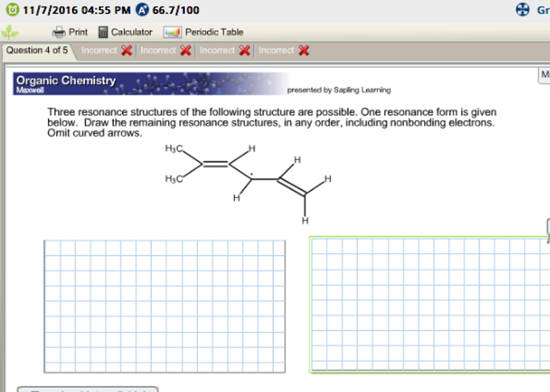
Task: Click the printer icon beside 'Print' label
Action: tap(59, 31)
